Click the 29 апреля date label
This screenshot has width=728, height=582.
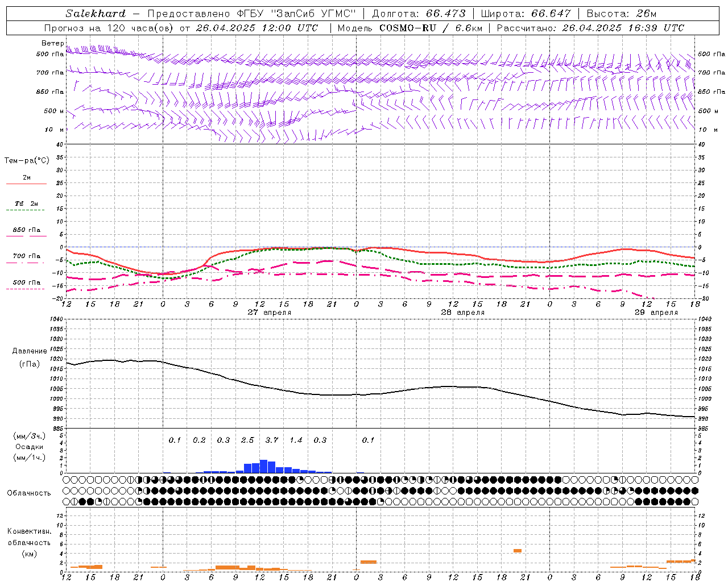coord(656,313)
